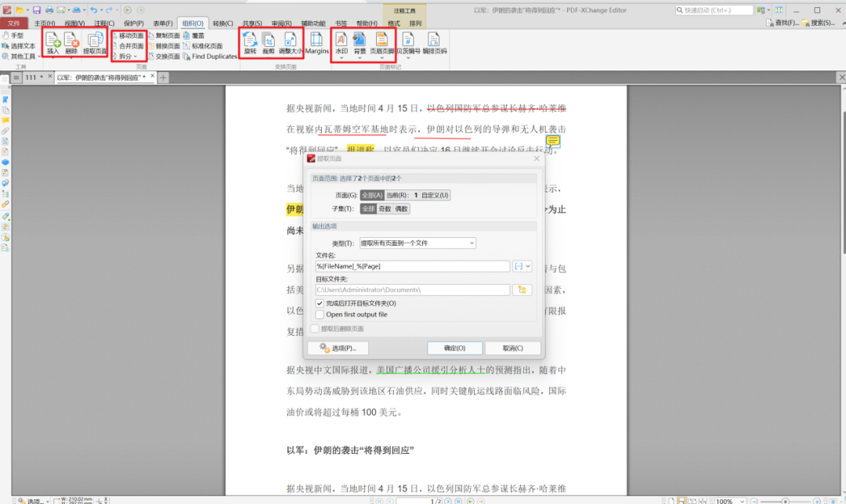Select the Hand tool (手型)
Screen dimensions: 846x504
pos(13,35)
